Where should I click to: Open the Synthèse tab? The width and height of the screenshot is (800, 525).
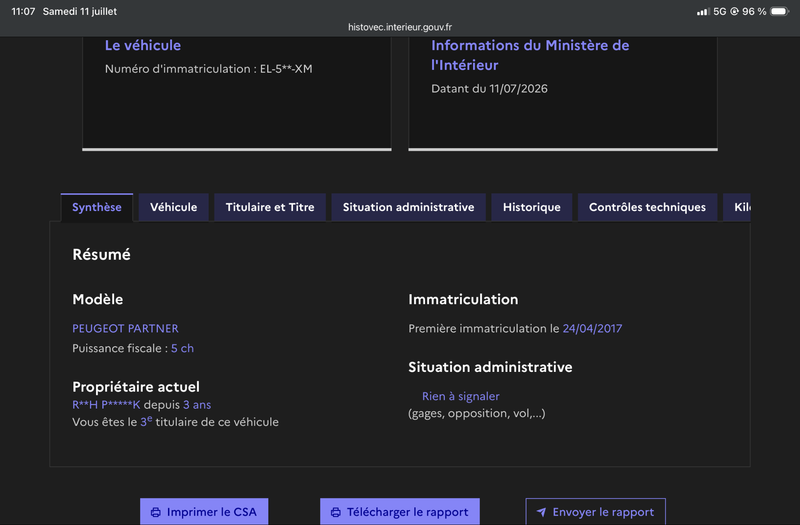(x=97, y=207)
